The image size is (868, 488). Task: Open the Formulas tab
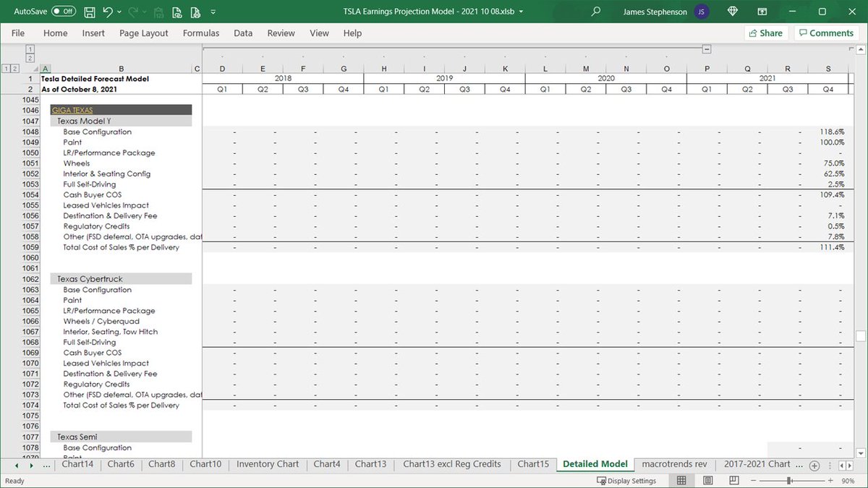[x=201, y=33]
